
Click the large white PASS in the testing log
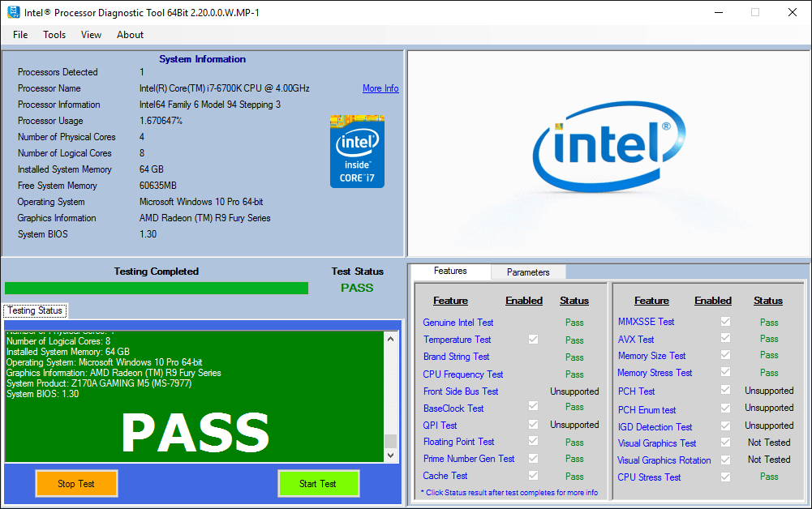[x=195, y=434]
